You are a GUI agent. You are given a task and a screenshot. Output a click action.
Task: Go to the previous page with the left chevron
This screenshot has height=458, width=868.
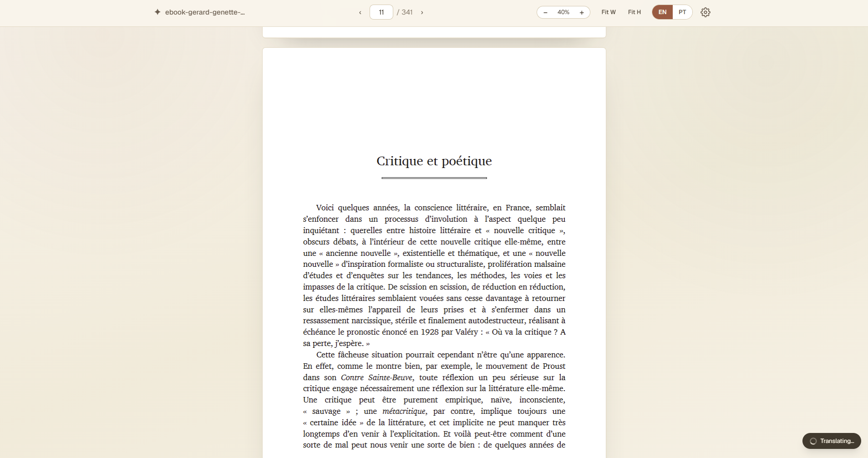360,12
